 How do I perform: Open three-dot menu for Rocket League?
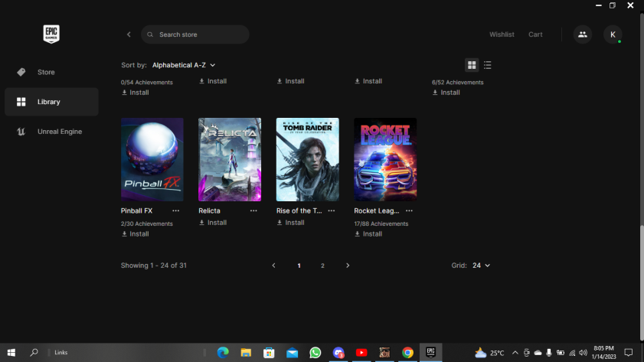(x=409, y=210)
